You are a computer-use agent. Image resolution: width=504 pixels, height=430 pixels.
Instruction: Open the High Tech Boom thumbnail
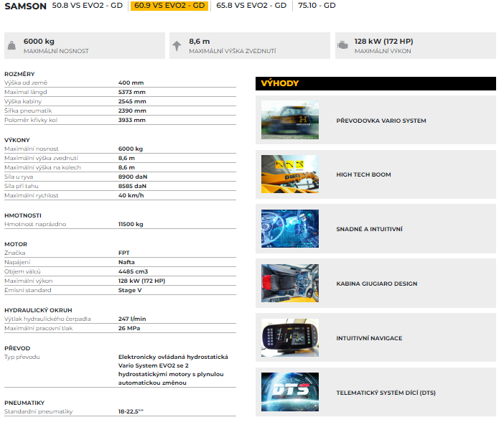[290, 174]
